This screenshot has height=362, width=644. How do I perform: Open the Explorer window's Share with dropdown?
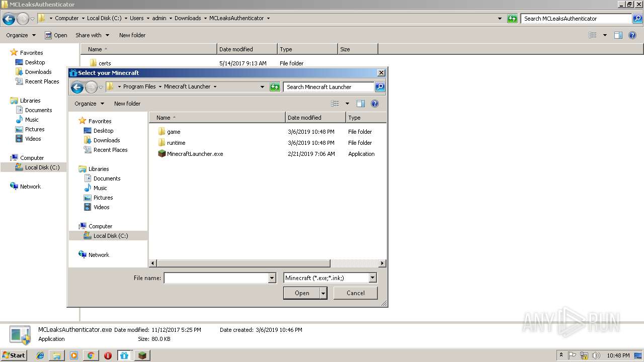pos(92,35)
